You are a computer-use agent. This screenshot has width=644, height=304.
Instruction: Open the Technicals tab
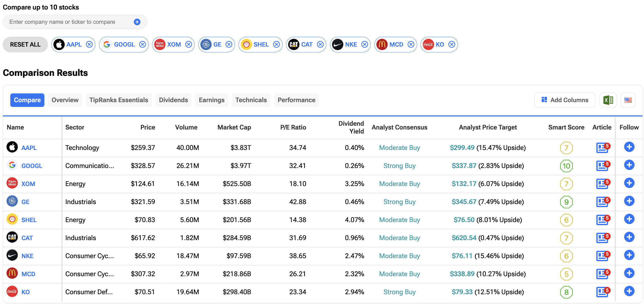251,100
